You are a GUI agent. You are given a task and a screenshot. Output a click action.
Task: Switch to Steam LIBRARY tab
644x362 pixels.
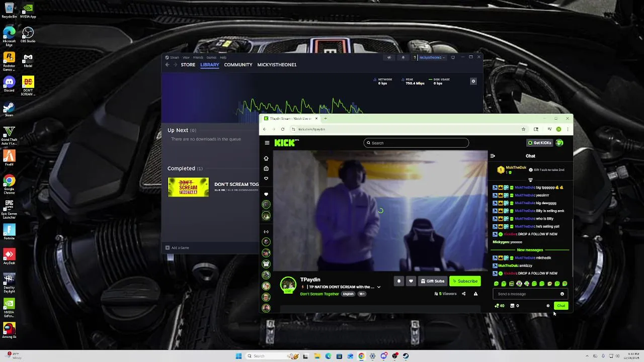coord(210,65)
